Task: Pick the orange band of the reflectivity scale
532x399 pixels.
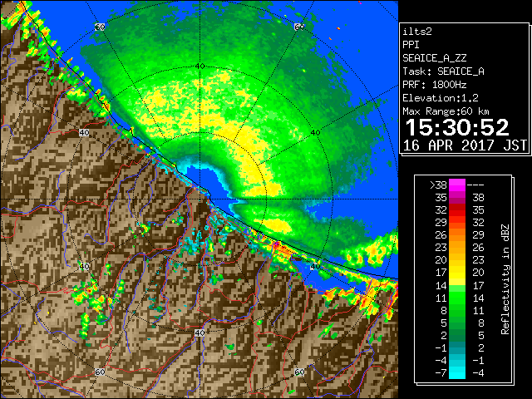Action: click(x=457, y=242)
